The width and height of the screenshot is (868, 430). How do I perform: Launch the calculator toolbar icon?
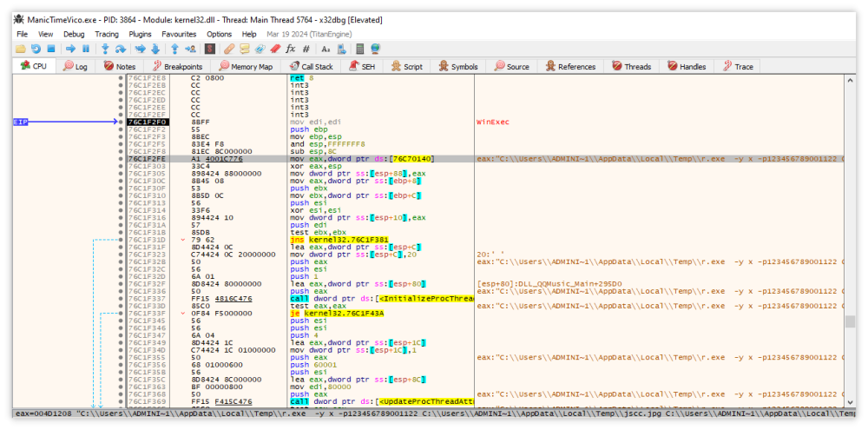coord(359,49)
